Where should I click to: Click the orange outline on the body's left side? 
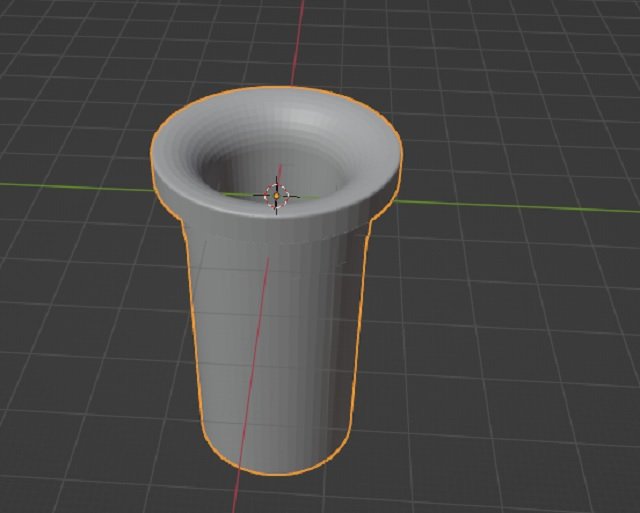192,330
